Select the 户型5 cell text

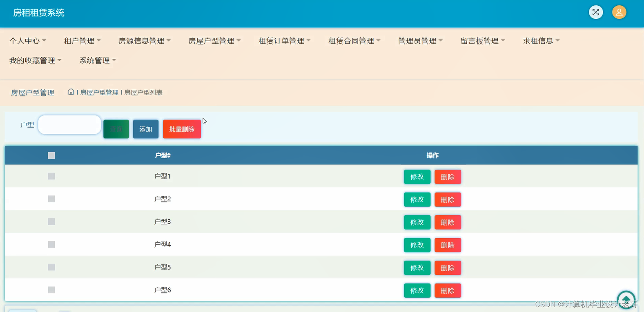tap(163, 267)
